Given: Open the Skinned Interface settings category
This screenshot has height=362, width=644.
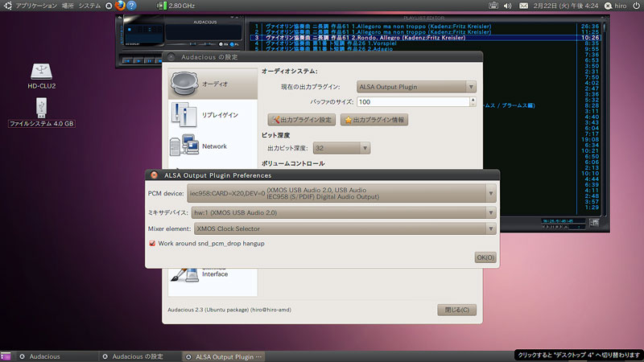Looking at the screenshot, I should coord(213,274).
